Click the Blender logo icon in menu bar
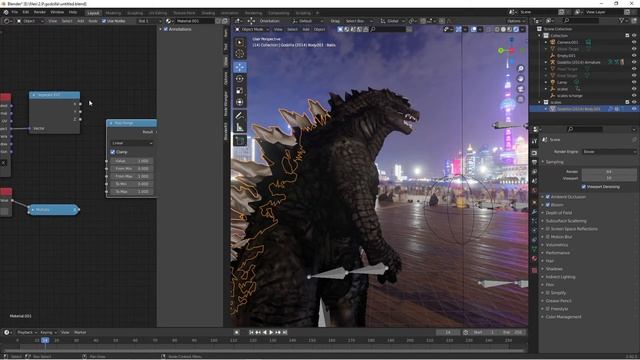The image size is (640, 360). [x=6, y=12]
